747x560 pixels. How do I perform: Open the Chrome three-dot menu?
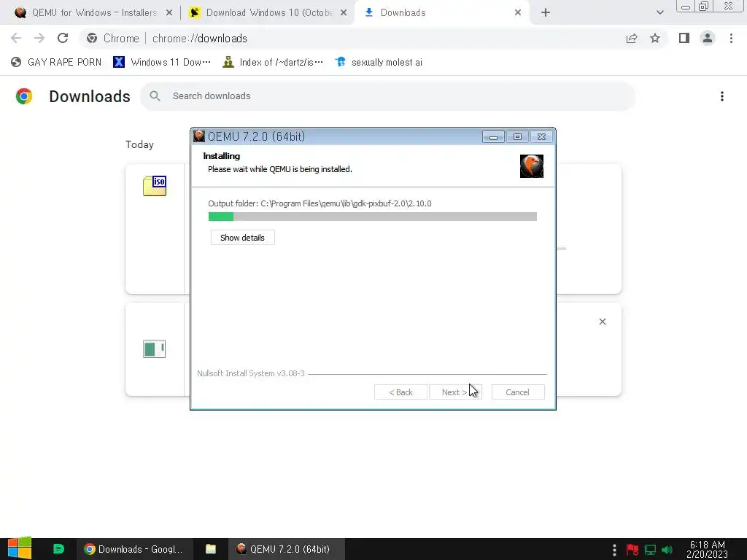(x=731, y=38)
